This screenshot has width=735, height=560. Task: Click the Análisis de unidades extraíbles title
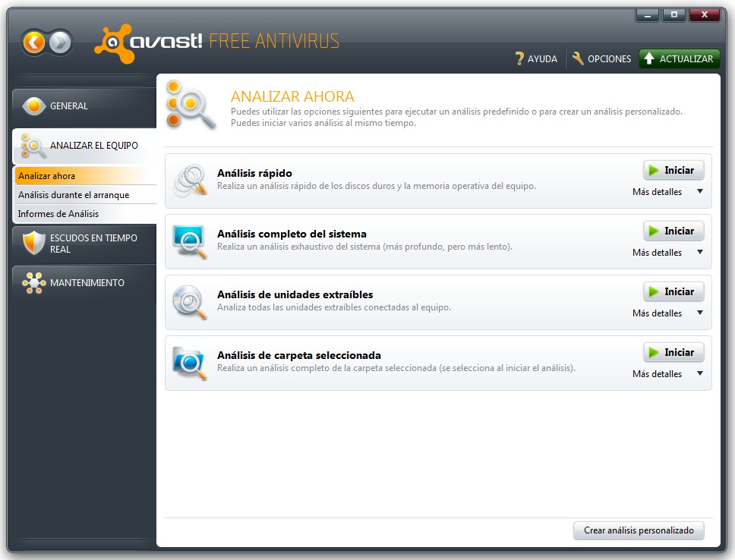[x=295, y=294]
